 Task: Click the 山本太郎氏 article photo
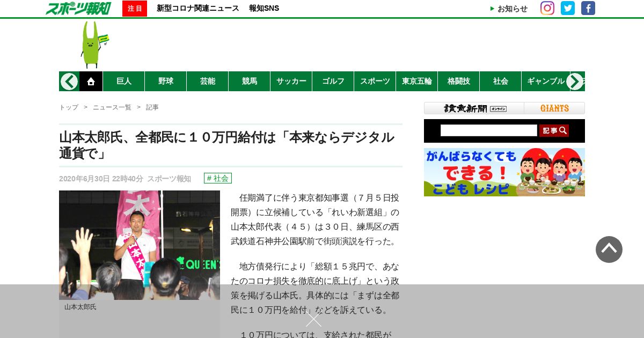click(140, 245)
